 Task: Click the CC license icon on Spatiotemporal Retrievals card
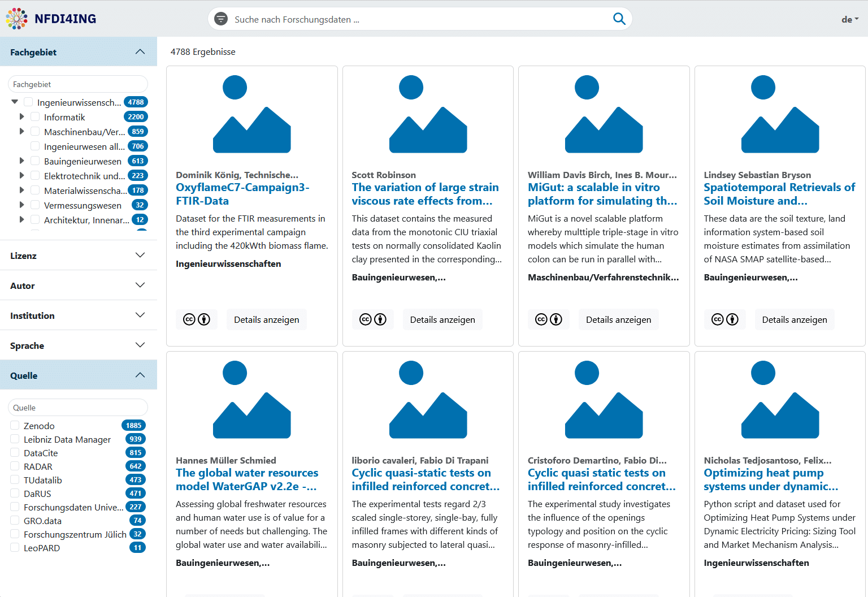point(724,319)
